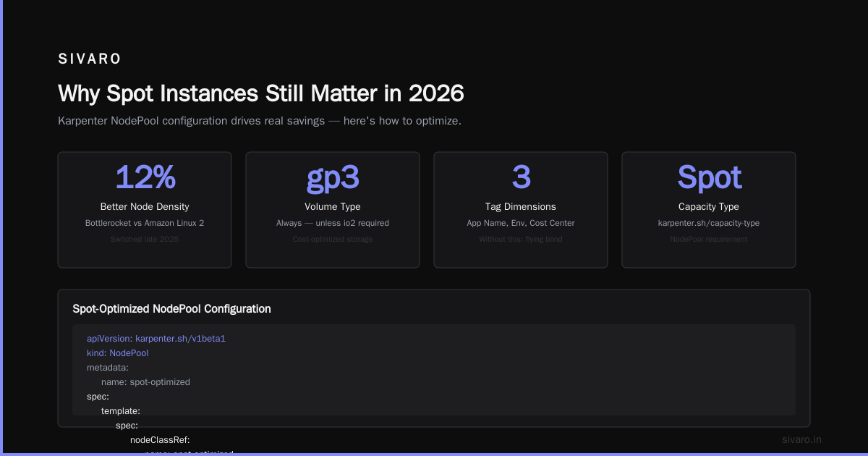Screen dimensions: 868x456
Task: Click the 12% statistic value
Action: (x=145, y=177)
